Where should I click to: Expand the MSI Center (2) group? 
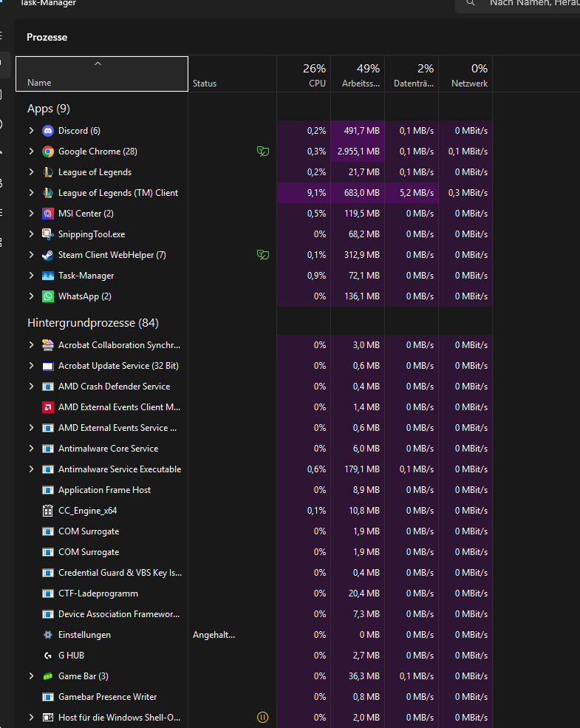[x=31, y=214]
